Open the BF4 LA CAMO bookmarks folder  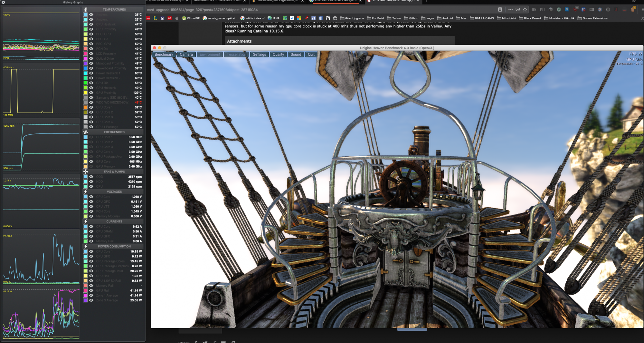[482, 18]
